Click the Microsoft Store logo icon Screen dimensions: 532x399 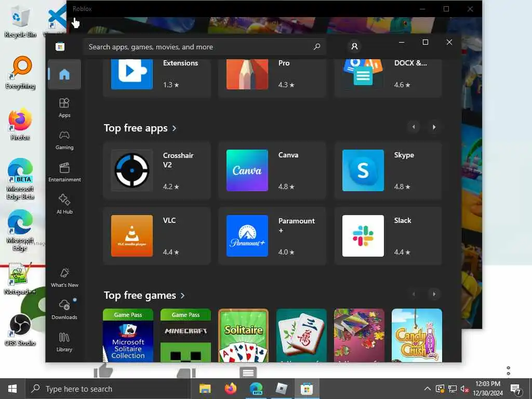[60, 46]
